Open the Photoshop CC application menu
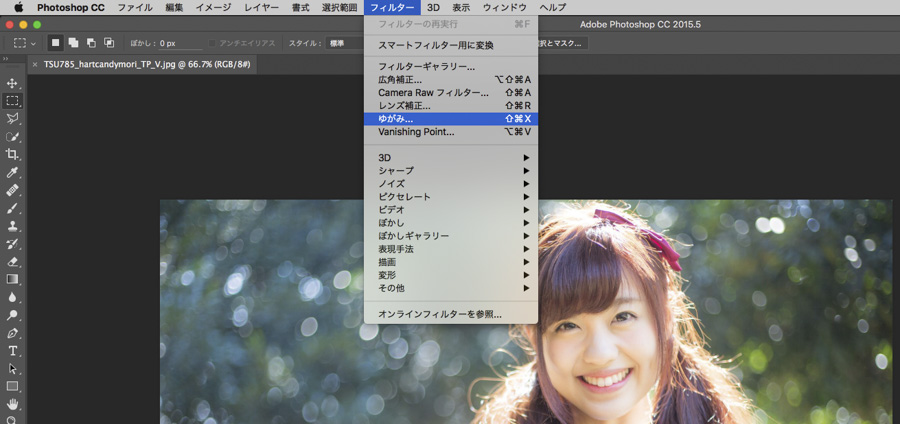Viewport: 900px width, 424px height. (71, 7)
